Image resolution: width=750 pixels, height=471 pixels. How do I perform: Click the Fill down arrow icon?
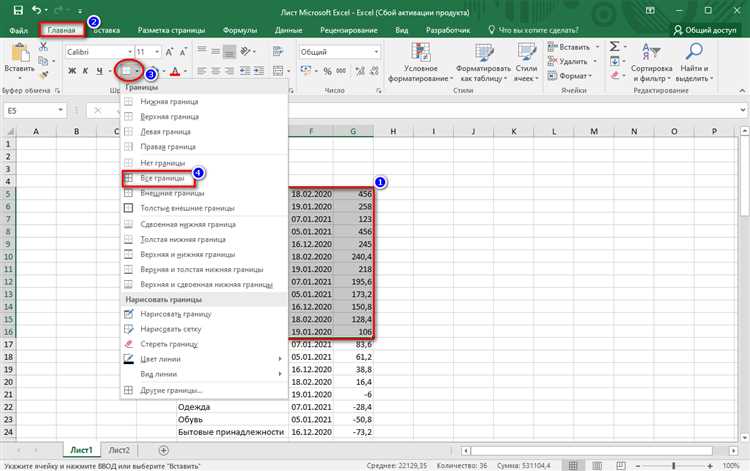click(615, 61)
